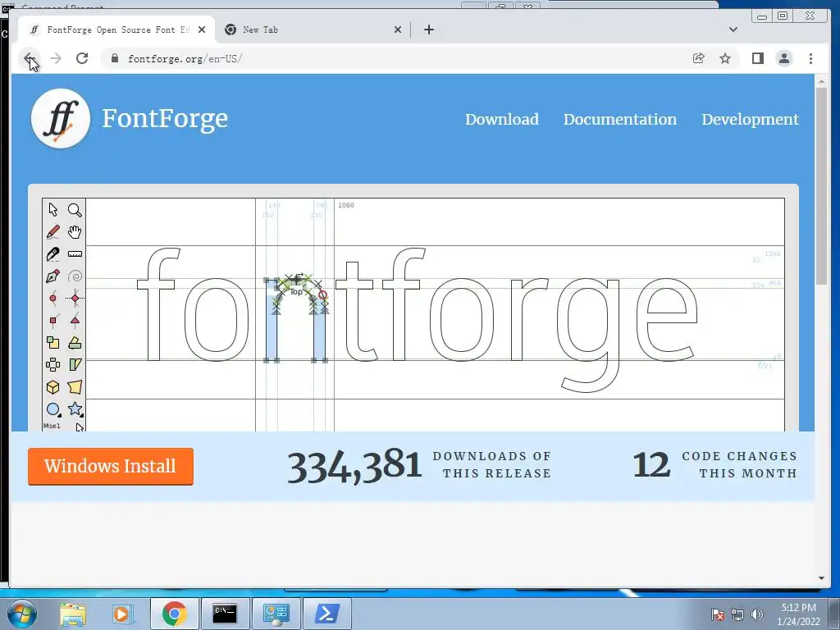Open the three-dot Chrome menu
Image resolution: width=840 pixels, height=630 pixels.
[x=810, y=58]
